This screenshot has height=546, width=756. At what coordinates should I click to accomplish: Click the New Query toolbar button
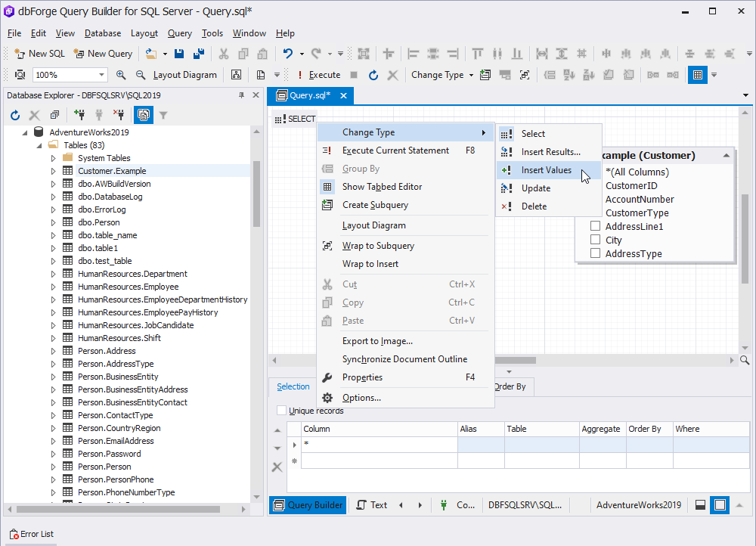pos(103,54)
